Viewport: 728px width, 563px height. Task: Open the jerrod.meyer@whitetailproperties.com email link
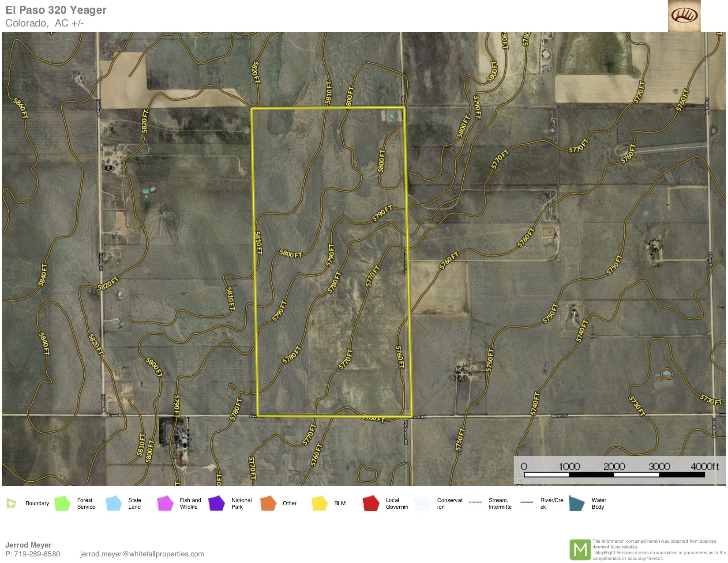click(x=142, y=554)
